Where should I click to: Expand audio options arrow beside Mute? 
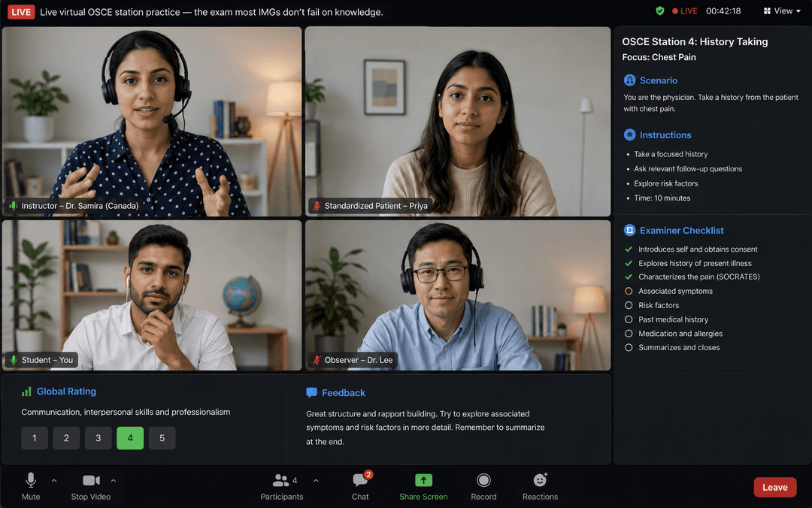click(54, 480)
